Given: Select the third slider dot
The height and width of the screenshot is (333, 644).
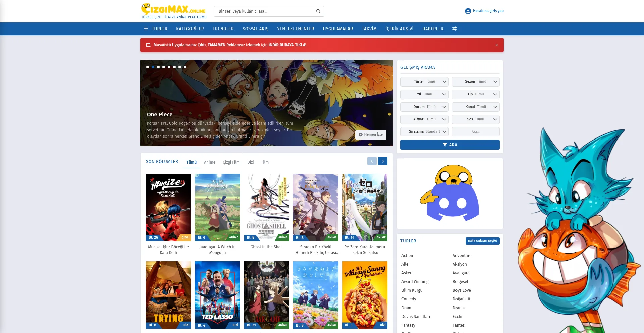Looking at the screenshot, I should (x=158, y=67).
